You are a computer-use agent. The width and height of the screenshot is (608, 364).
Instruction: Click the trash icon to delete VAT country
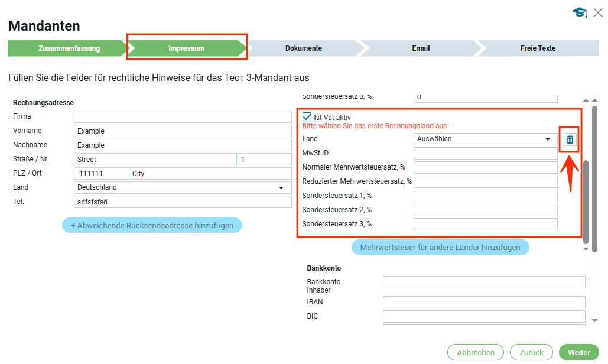click(x=570, y=139)
